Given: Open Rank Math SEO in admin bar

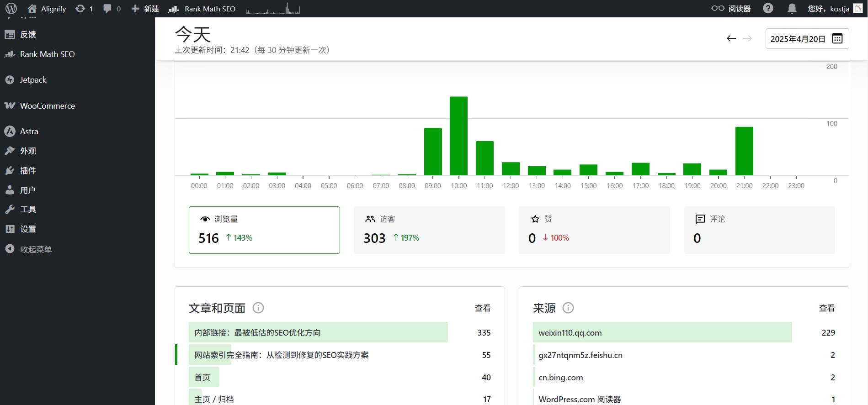Looking at the screenshot, I should point(202,9).
